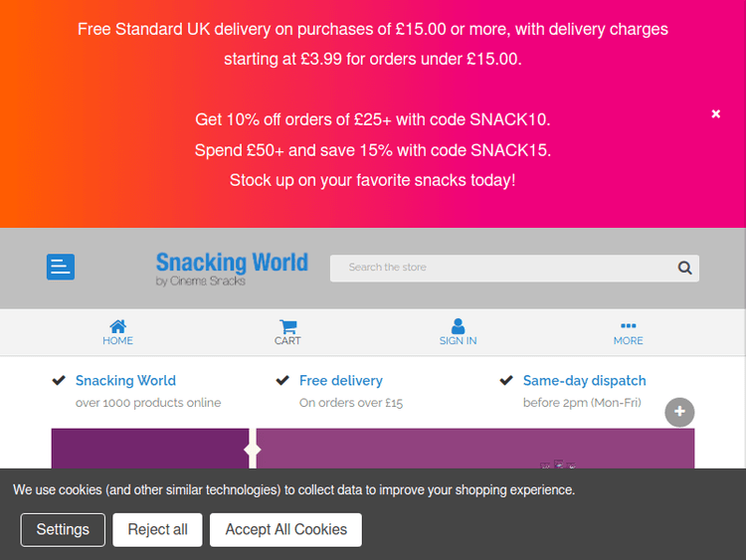Viewport: 746px width, 560px height.
Task: Click the purple carousel banner image
Action: pos(475,450)
